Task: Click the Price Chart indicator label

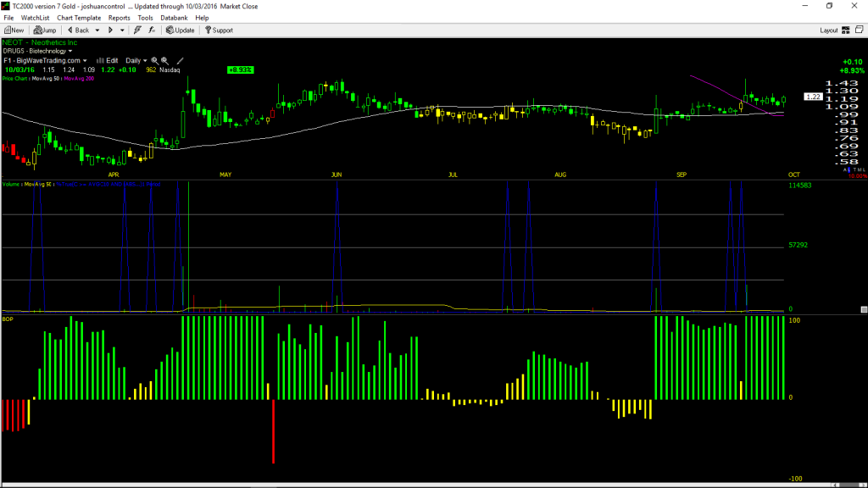Action: point(15,79)
